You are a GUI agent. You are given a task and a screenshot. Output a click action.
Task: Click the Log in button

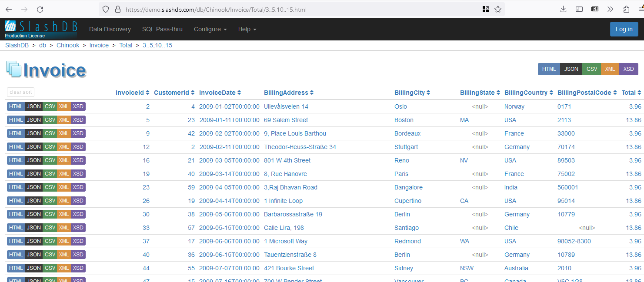point(624,29)
